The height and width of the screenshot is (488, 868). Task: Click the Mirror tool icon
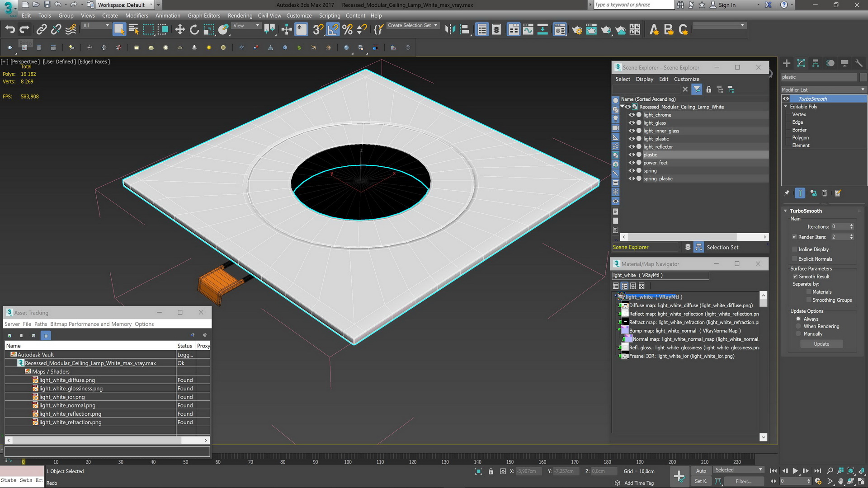click(450, 30)
